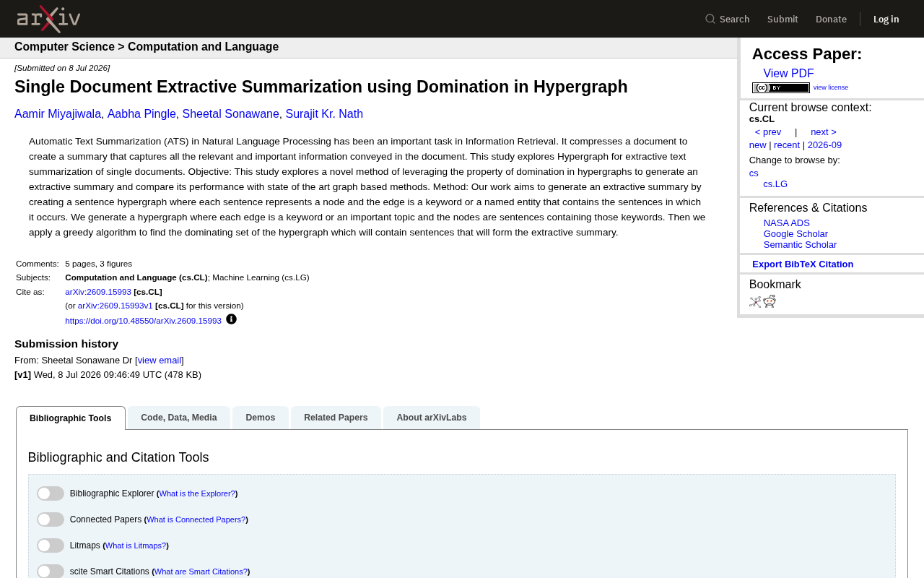Open View PDF link
The height and width of the screenshot is (578, 924).
pos(788,74)
